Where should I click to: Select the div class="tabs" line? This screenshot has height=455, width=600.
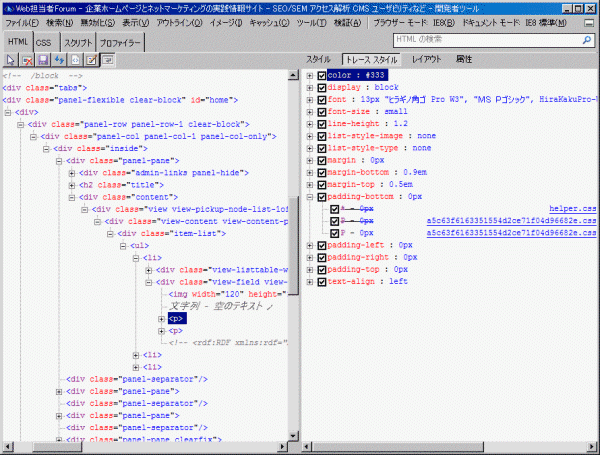(45, 88)
